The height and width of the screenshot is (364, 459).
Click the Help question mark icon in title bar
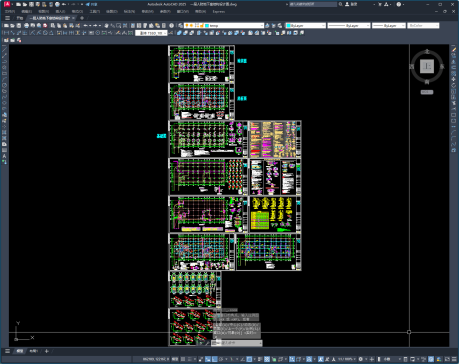coord(399,4)
